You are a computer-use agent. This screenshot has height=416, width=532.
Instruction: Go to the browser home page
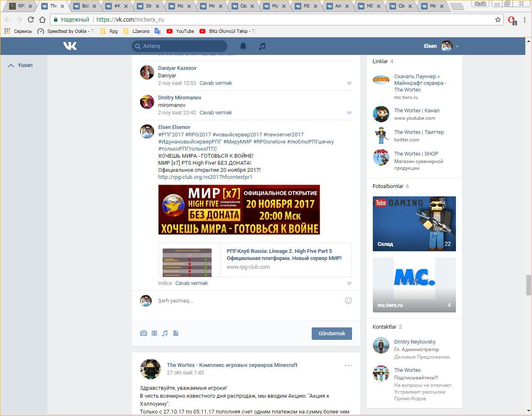pos(42,20)
